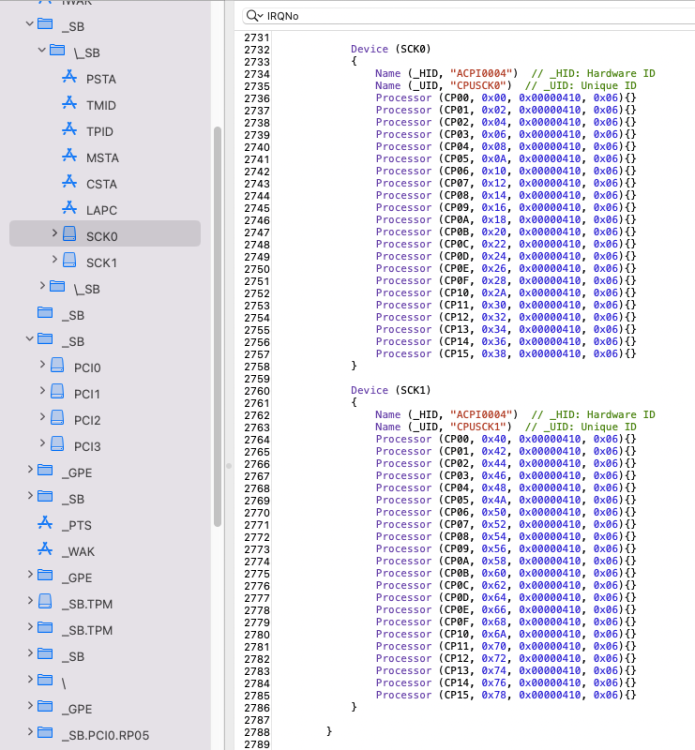Select the PSTA method icon
Viewport: 695px width, 750px height.
(69, 77)
